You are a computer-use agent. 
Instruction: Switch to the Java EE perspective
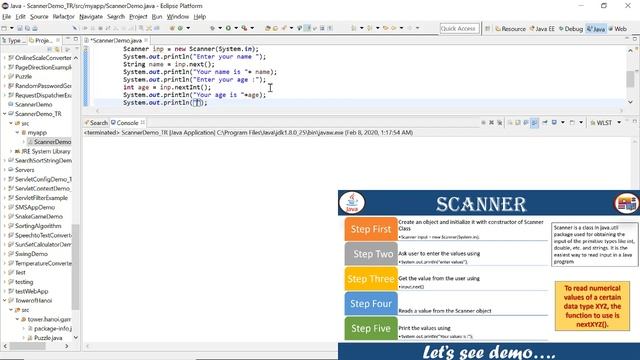pos(542,29)
